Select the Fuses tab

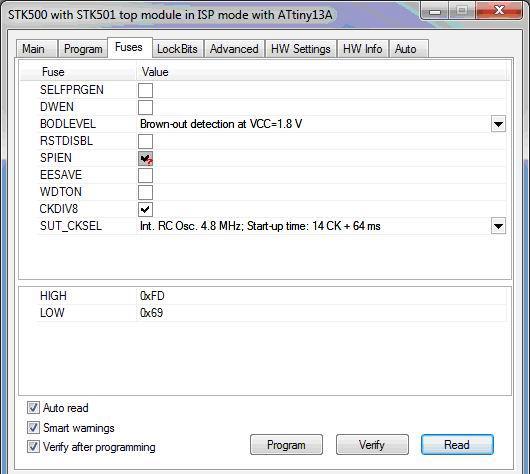[x=129, y=47]
